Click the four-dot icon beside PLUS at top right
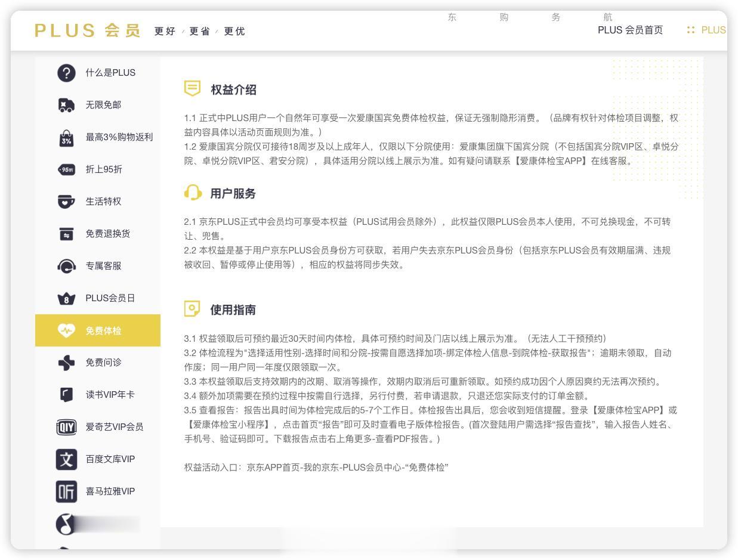This screenshot has width=738, height=560. [691, 30]
